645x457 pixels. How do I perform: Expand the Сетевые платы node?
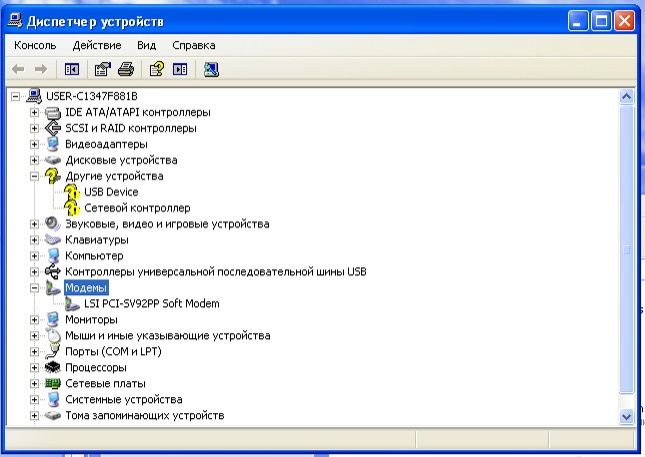click(x=35, y=383)
